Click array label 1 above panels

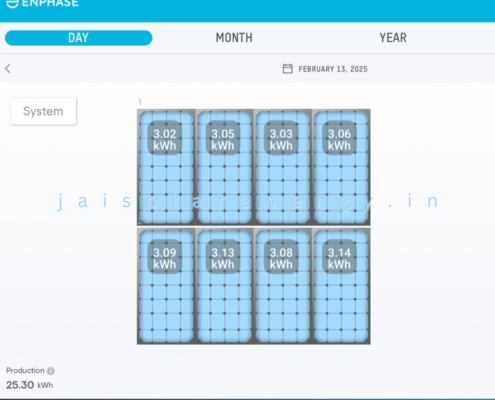[140, 102]
